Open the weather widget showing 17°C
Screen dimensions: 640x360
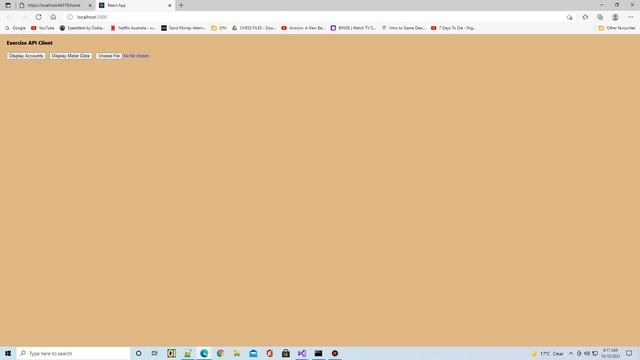coord(547,353)
